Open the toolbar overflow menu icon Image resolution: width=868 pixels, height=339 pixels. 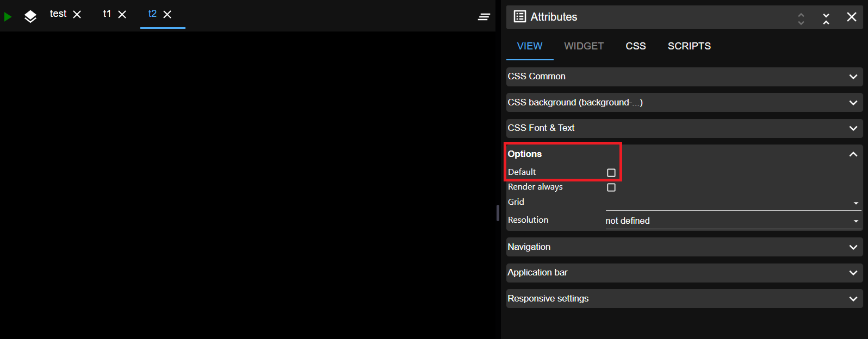coord(483,17)
